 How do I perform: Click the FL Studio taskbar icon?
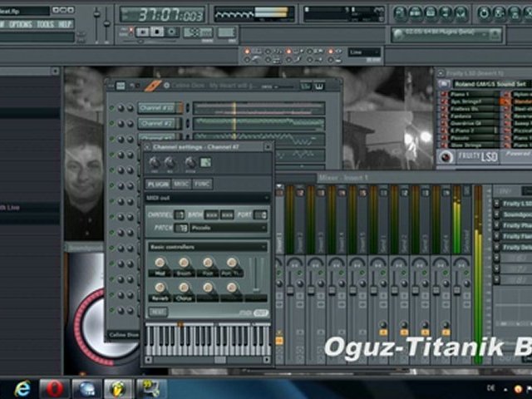(x=117, y=388)
